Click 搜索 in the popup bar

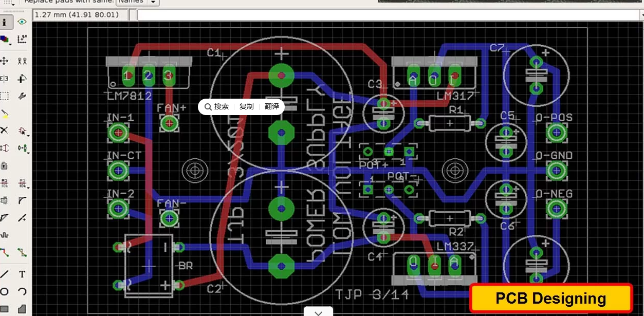(x=217, y=106)
